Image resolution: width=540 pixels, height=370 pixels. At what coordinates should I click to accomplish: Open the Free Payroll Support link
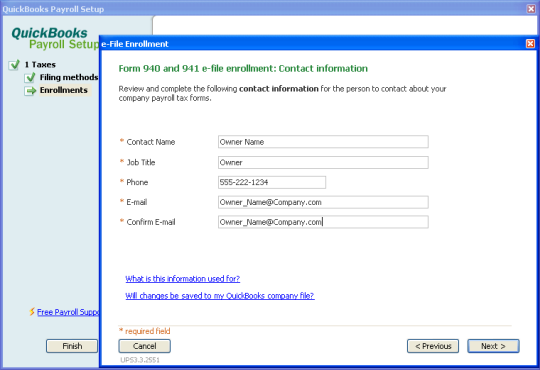coord(68,312)
